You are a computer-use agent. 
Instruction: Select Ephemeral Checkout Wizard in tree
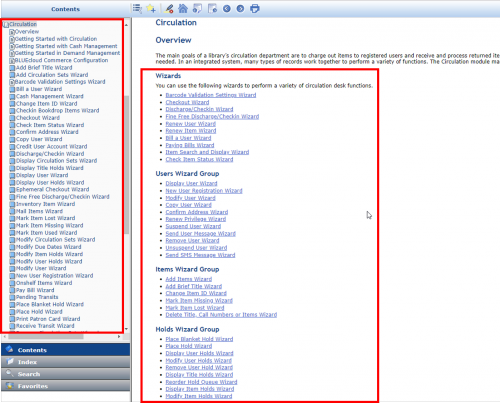click(53, 189)
